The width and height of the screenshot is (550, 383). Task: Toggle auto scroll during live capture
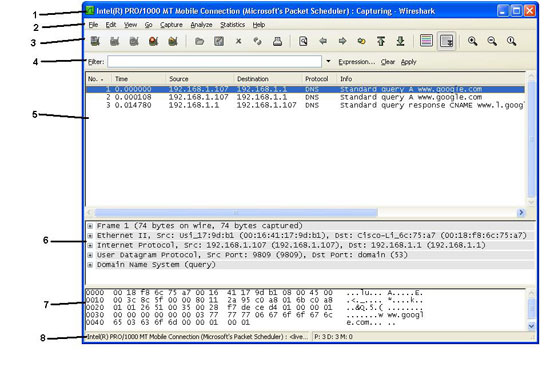coord(447,41)
